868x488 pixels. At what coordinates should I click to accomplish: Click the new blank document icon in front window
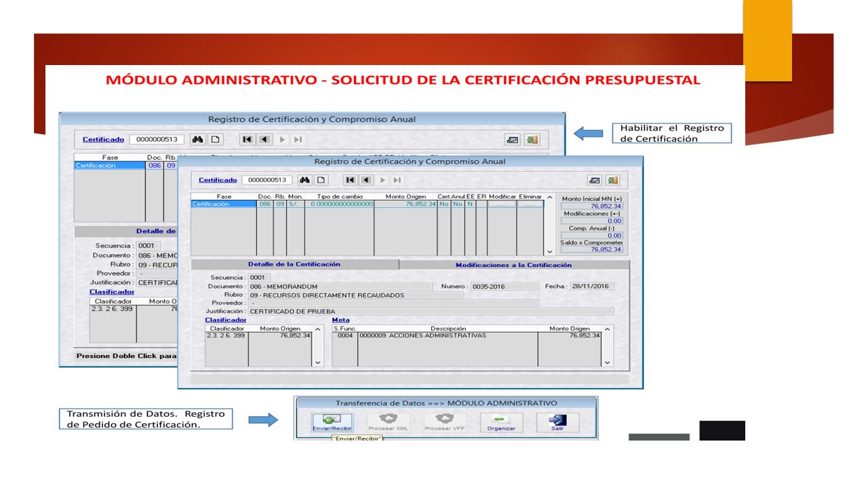321,180
